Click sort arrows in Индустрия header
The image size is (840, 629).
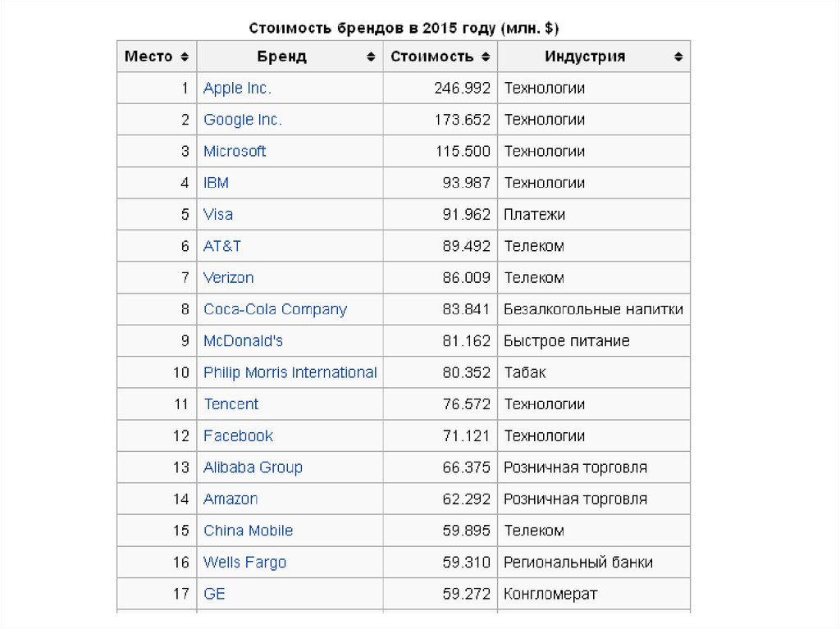pyautogui.click(x=678, y=57)
